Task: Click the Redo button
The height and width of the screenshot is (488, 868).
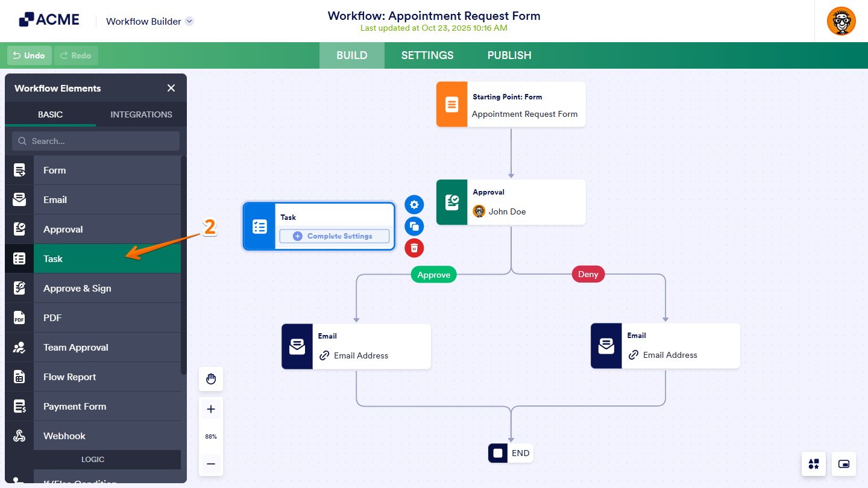Action: pos(76,55)
